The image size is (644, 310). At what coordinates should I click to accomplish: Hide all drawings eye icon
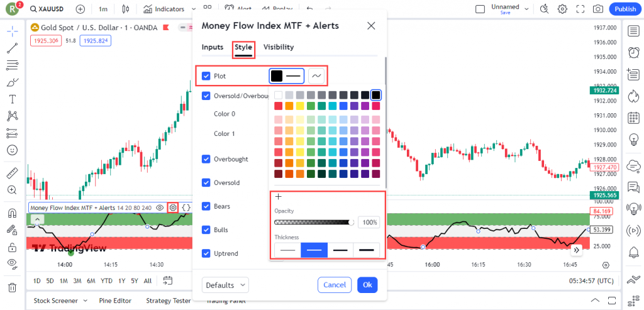point(13,264)
